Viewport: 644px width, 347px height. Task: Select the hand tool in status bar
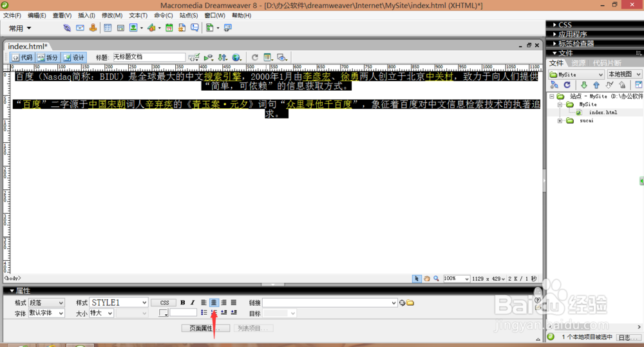click(427, 278)
